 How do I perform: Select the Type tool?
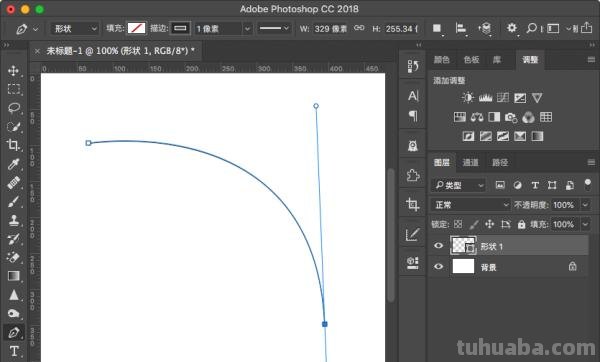pos(13,351)
